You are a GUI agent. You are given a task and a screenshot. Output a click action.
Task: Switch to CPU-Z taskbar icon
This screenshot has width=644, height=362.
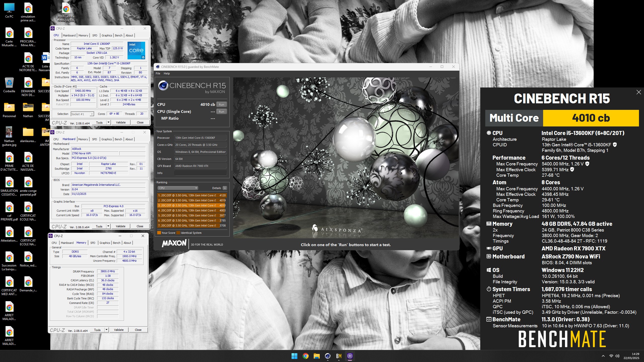350,356
